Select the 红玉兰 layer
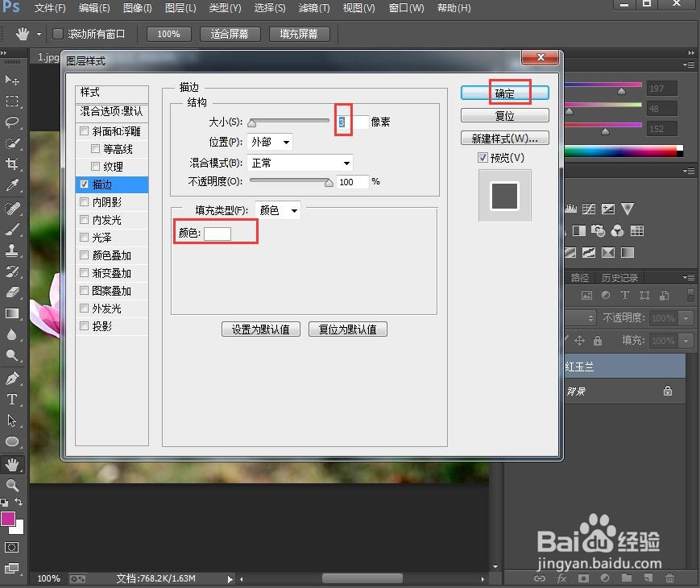Image resolution: width=700 pixels, height=588 pixels. tap(624, 366)
